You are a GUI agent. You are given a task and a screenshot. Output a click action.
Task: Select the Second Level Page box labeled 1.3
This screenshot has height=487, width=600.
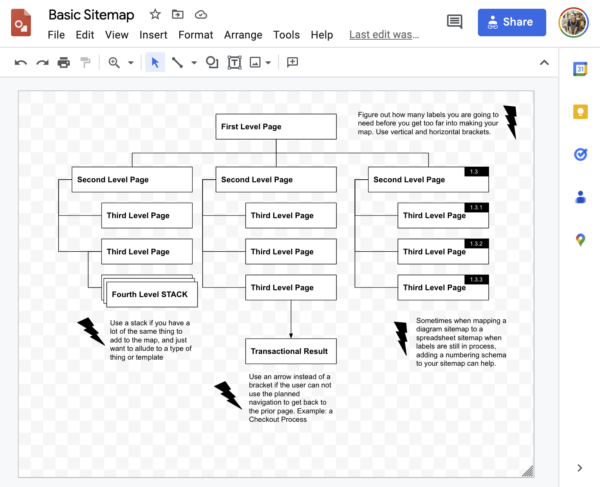click(428, 179)
